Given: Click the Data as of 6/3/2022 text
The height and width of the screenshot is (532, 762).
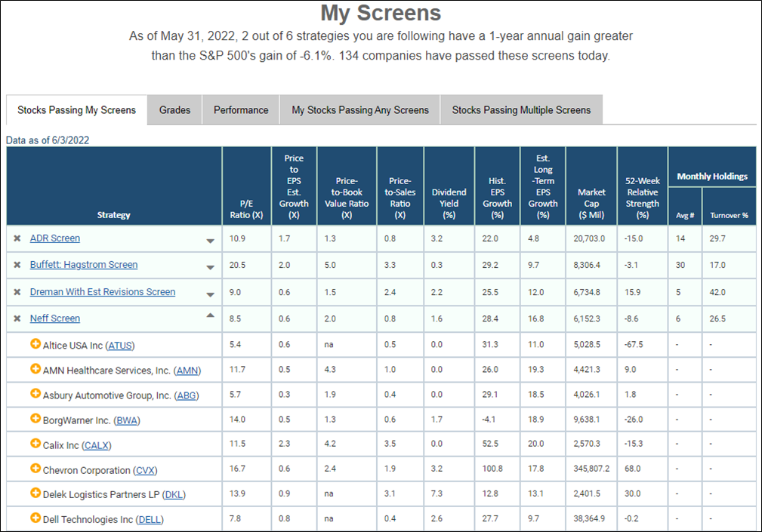Looking at the screenshot, I should pos(48,140).
